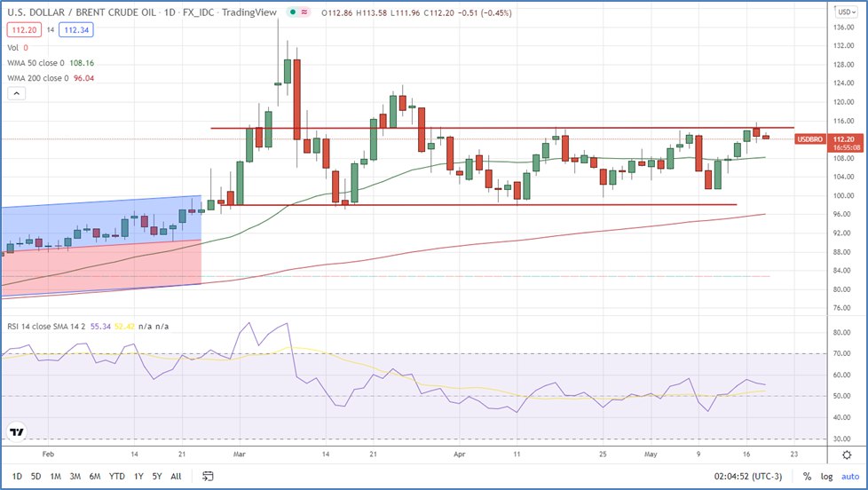Toggle percent scale mode

click(x=807, y=477)
